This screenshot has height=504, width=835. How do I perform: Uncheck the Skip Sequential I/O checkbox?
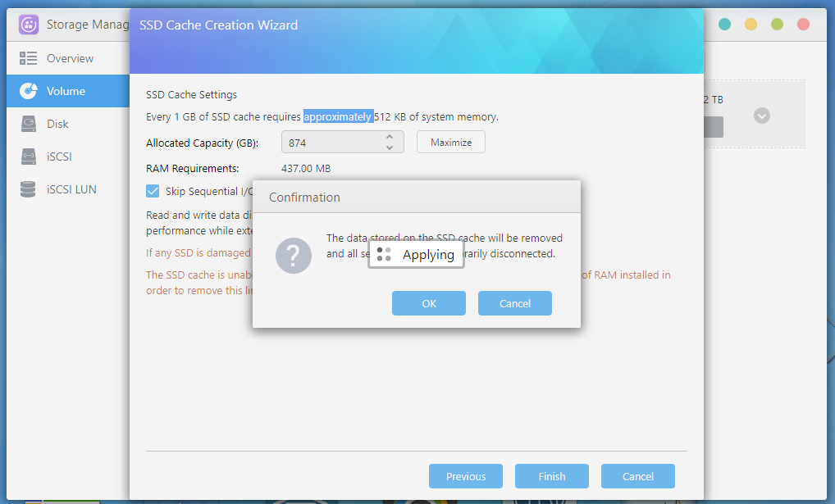153,190
